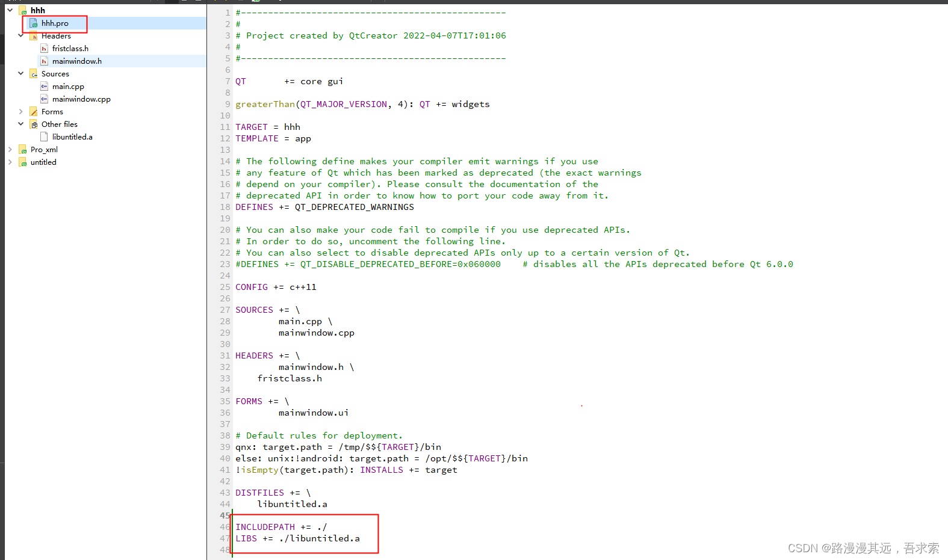Click the untitled project icon
The height and width of the screenshot is (560, 948).
[23, 162]
